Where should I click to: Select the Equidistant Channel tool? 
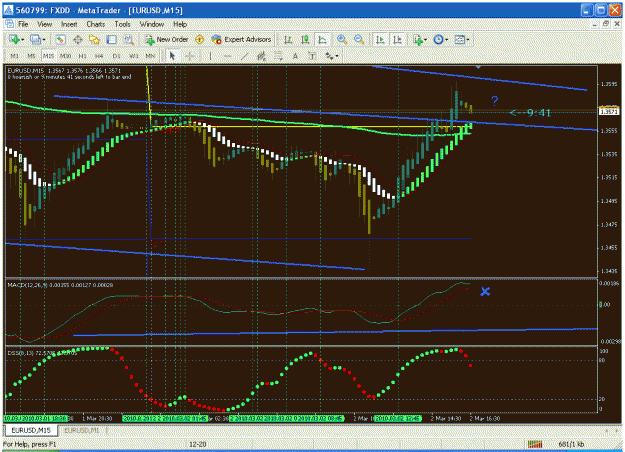pos(261,56)
